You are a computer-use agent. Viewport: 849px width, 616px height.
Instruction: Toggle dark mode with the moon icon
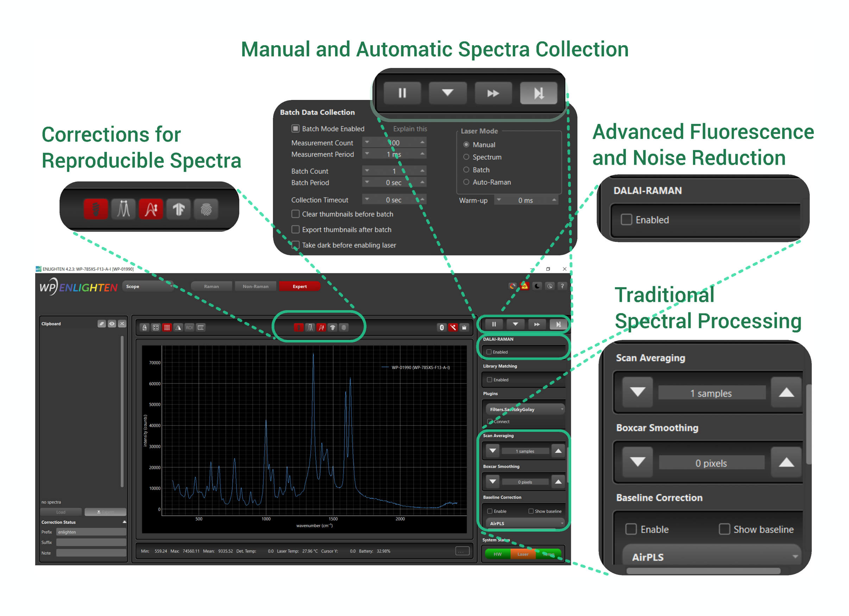pos(537,287)
